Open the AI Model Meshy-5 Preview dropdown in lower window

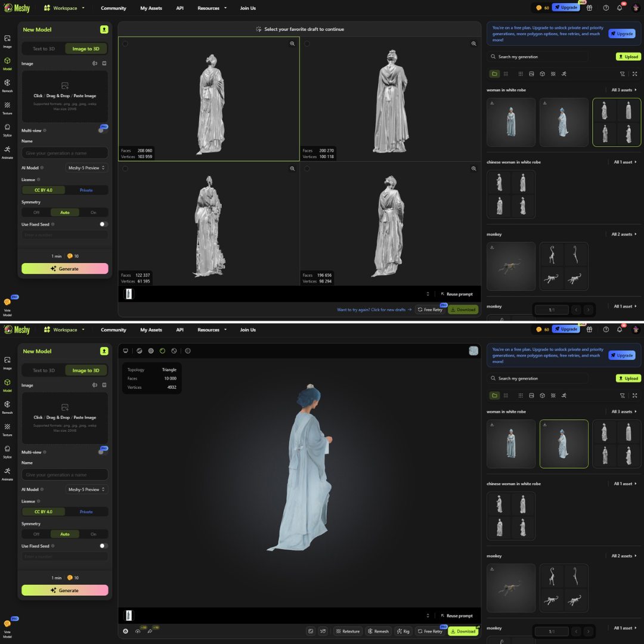click(x=86, y=489)
